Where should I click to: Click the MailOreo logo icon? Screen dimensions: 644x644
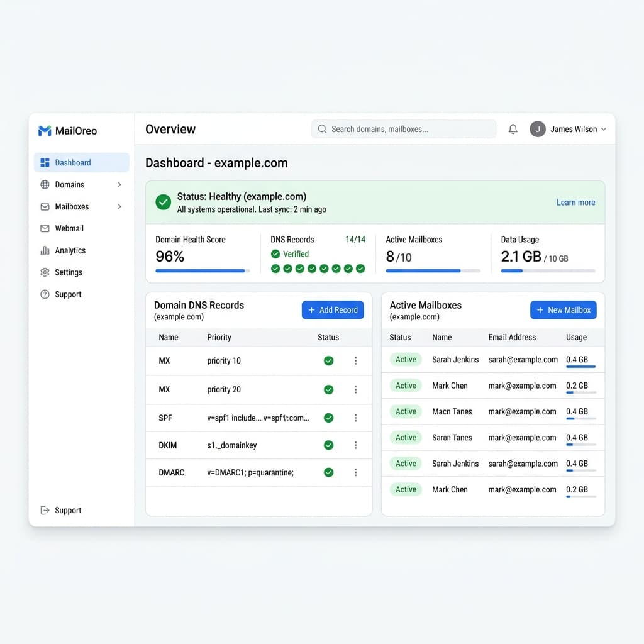(x=45, y=131)
